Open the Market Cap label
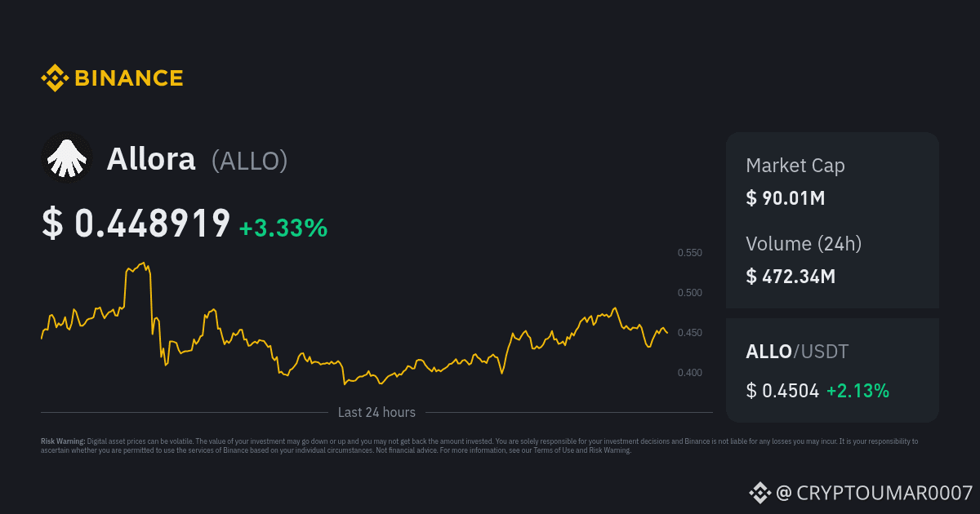The image size is (980, 514). pyautogui.click(x=795, y=166)
